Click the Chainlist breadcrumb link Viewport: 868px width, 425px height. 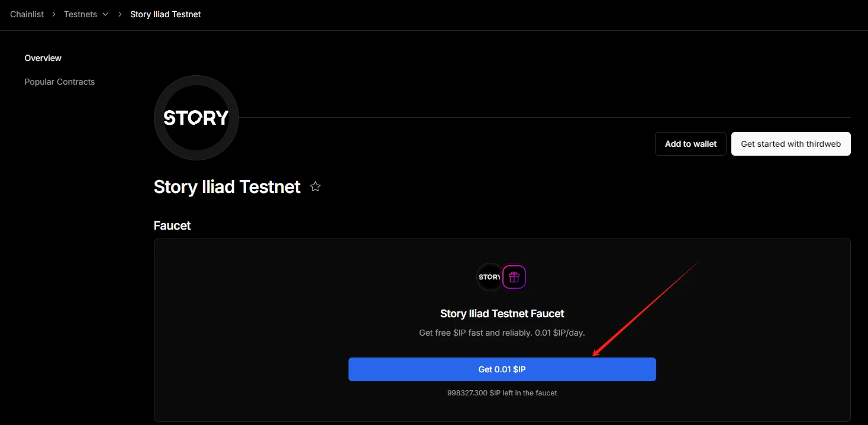27,14
